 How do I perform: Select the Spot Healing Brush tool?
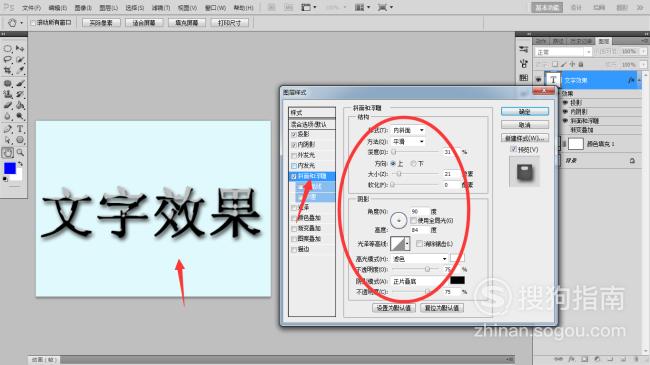tap(7, 83)
